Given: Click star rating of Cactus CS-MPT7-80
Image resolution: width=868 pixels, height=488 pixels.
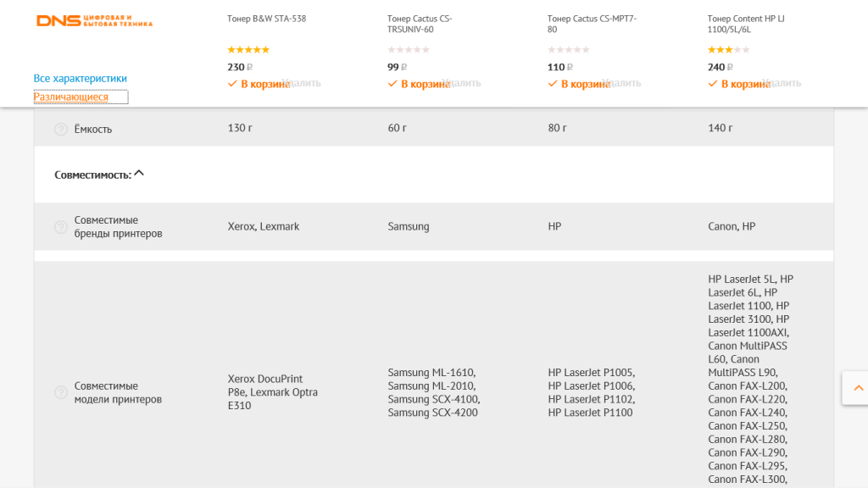Looking at the screenshot, I should point(569,50).
